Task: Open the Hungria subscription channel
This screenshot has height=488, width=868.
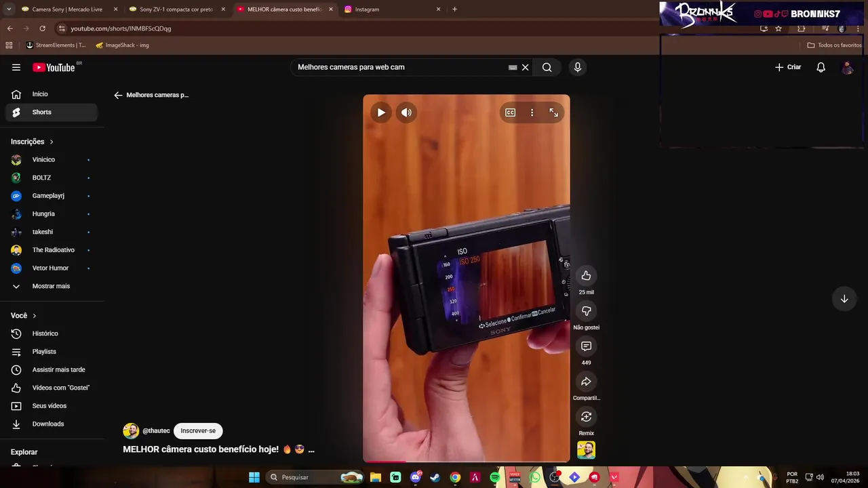Action: coord(52,213)
